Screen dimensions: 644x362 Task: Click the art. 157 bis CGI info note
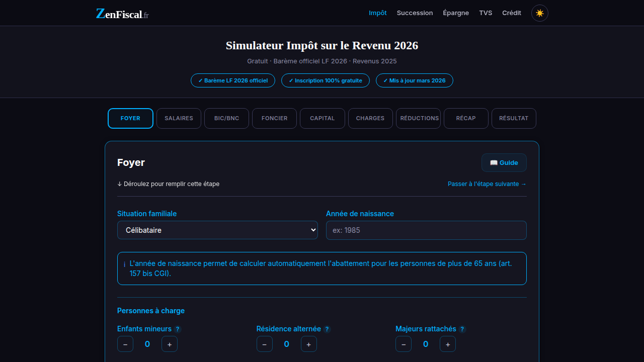(322, 268)
